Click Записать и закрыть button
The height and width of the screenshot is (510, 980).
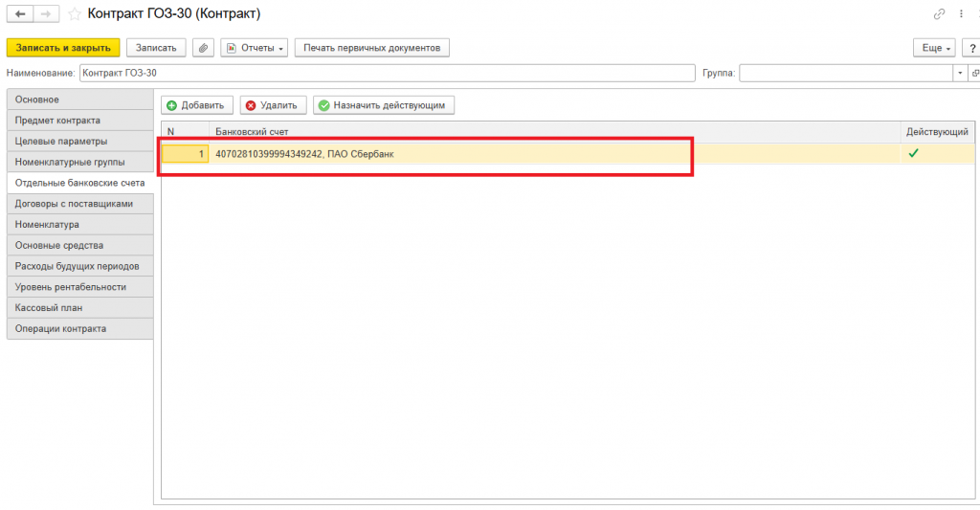pos(63,48)
